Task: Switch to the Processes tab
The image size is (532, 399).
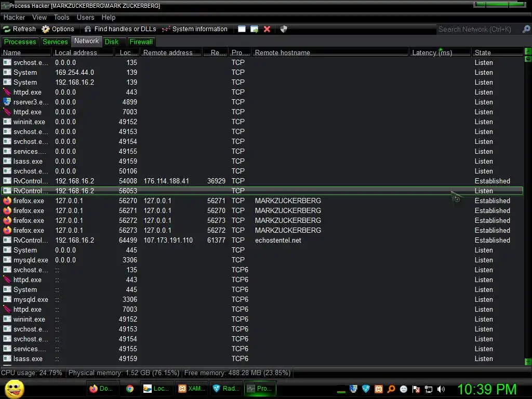Action: coord(20,42)
